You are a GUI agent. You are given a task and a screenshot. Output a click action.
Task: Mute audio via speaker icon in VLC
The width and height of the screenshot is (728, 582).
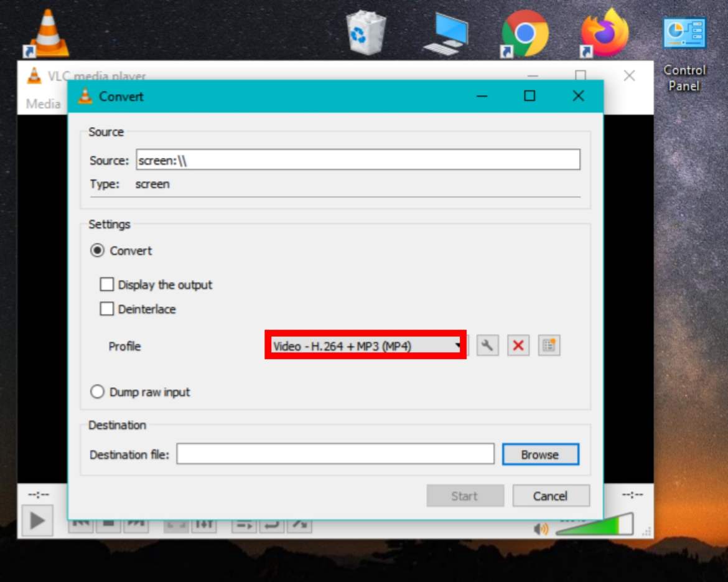click(541, 528)
